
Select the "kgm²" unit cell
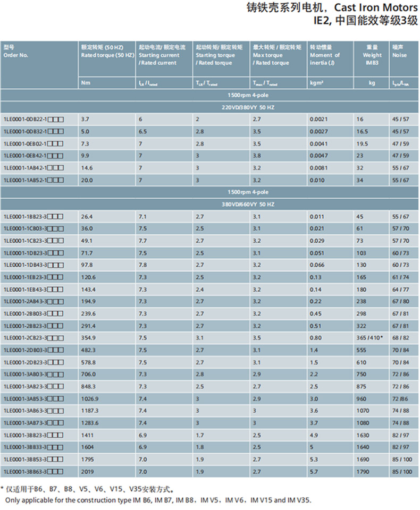tap(317, 83)
